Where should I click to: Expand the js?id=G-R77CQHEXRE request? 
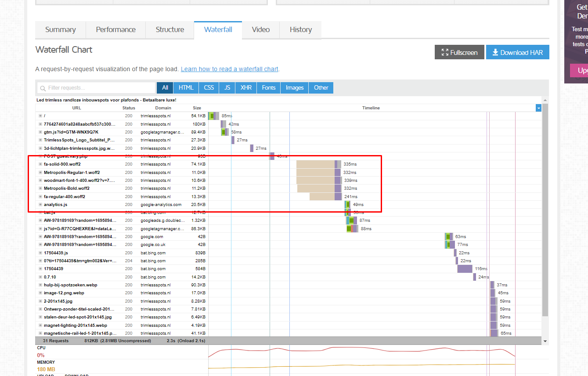pyautogui.click(x=40, y=229)
